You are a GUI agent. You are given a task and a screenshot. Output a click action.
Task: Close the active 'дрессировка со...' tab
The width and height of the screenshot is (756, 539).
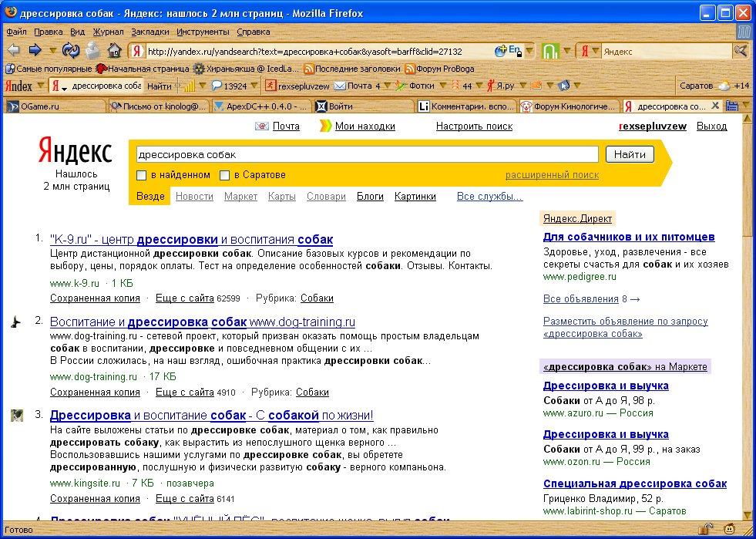pyautogui.click(x=714, y=106)
